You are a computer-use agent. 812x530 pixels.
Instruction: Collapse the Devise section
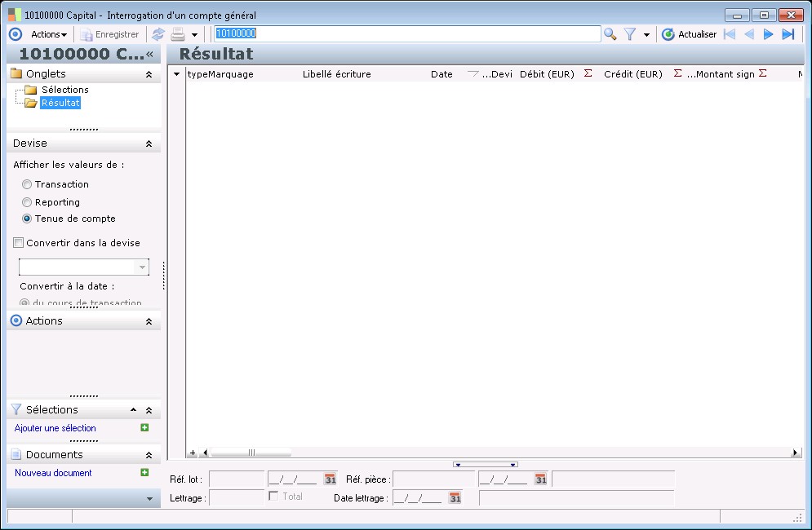[149, 144]
